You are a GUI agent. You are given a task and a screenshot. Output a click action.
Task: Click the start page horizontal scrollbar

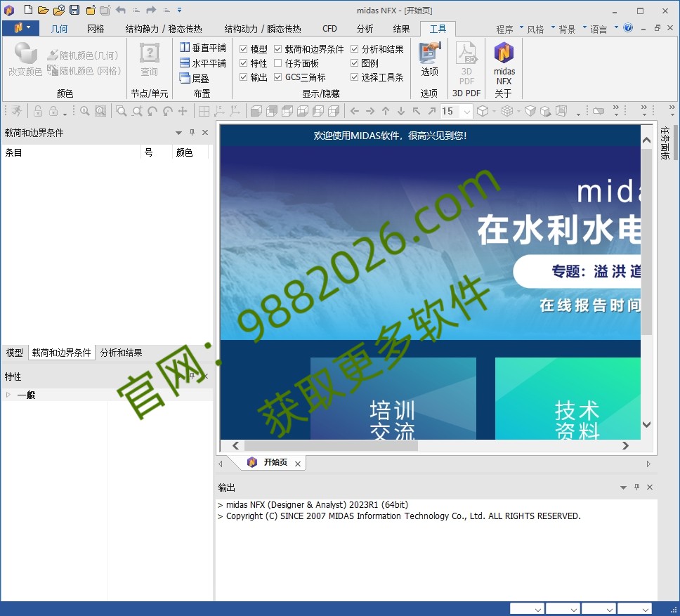click(331, 445)
